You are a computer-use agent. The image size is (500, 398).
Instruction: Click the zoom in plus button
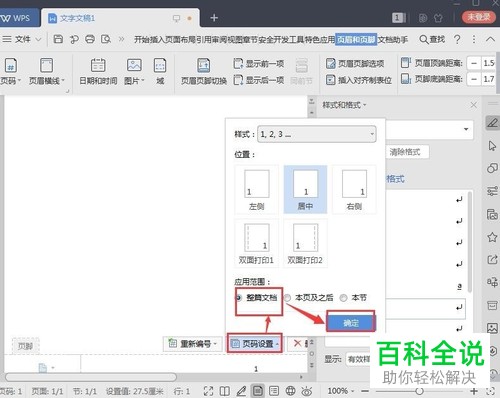pyautogui.click(x=474, y=391)
